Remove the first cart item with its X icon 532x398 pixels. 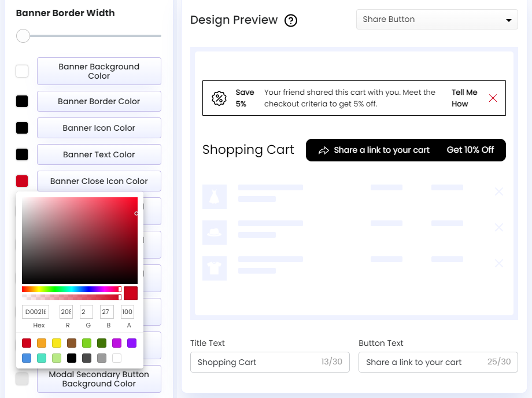[x=499, y=191]
